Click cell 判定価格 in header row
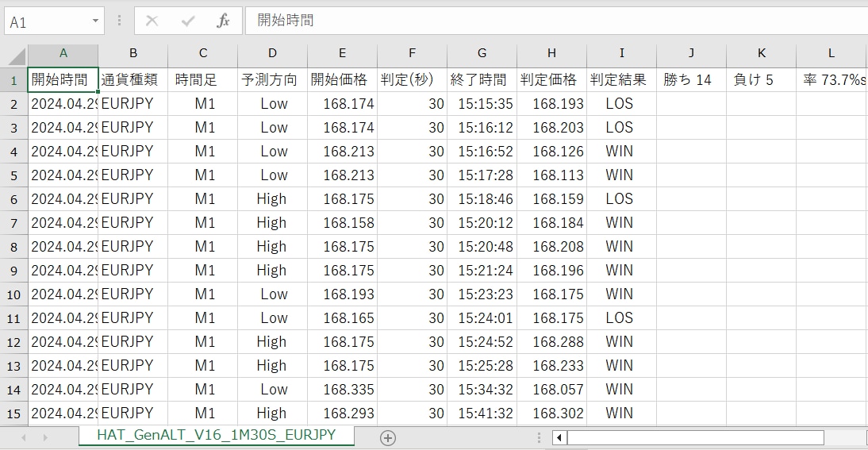The image size is (868, 450). (551, 79)
